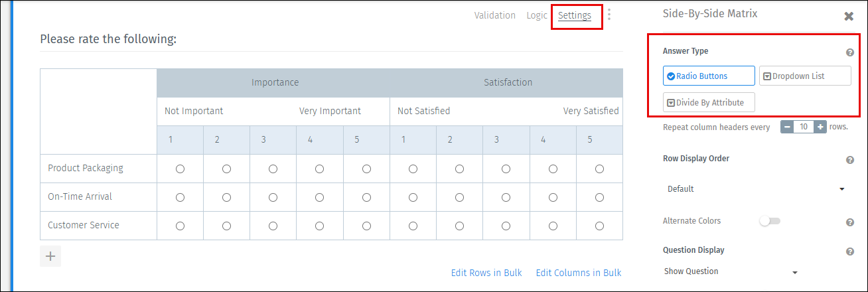This screenshot has width=868, height=292.
Task: Click the 'Not Satisfied' scale label
Action: [x=423, y=111]
